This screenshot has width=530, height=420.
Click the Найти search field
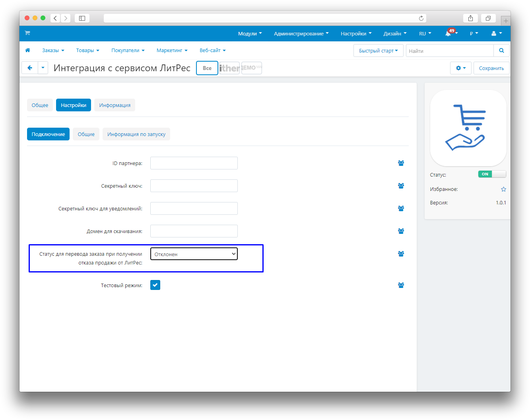(450, 51)
